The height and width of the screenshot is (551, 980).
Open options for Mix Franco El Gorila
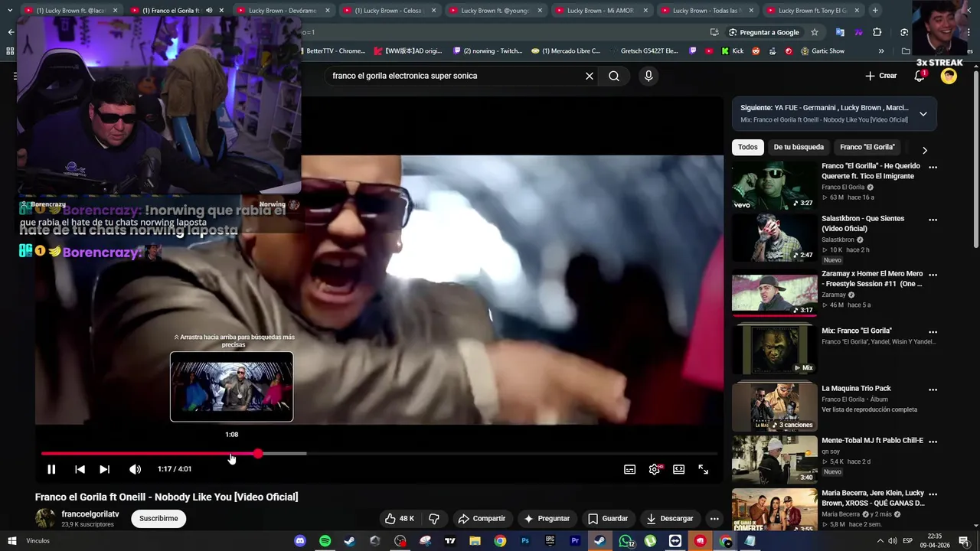coord(933,332)
